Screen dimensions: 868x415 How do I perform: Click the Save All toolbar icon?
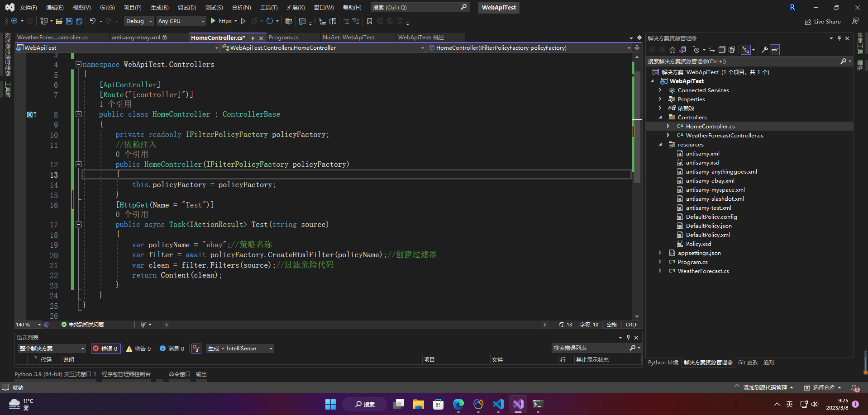[79, 21]
